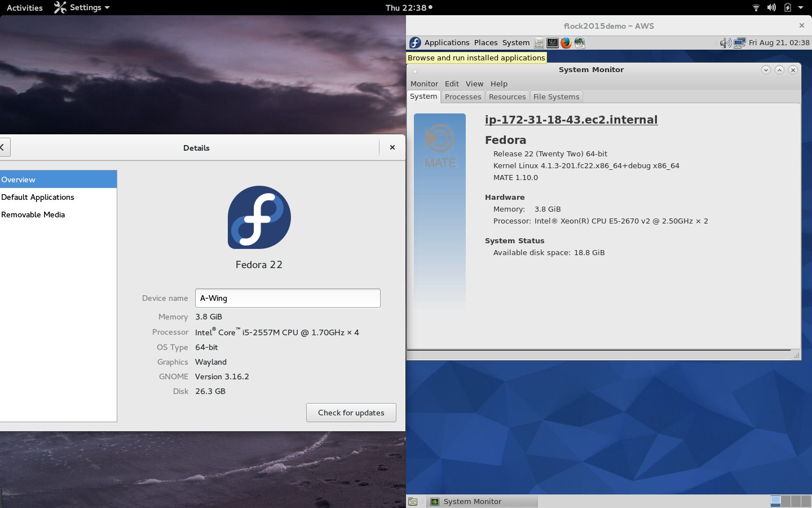The height and width of the screenshot is (508, 812).
Task: Switch to the Resources tab
Action: click(507, 97)
